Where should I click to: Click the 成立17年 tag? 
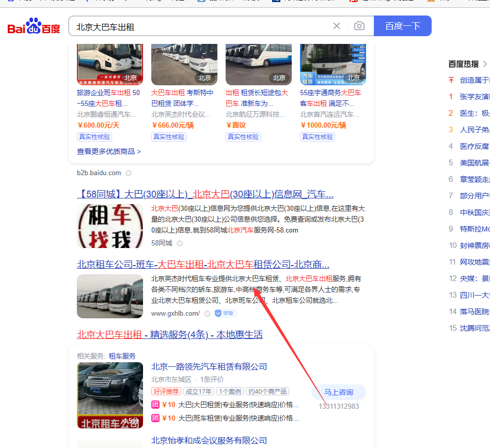pos(199,391)
